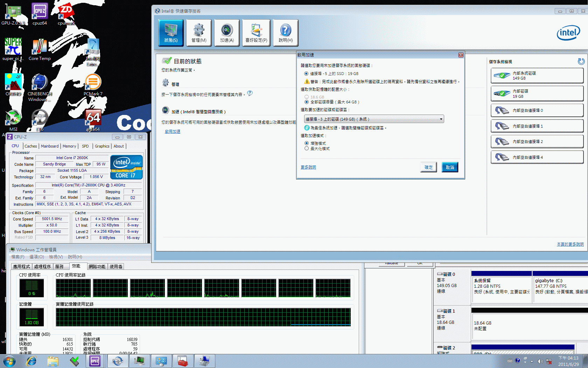Click the Core Speed 5001.5 MHz value
588x368 pixels.
[x=52, y=219]
